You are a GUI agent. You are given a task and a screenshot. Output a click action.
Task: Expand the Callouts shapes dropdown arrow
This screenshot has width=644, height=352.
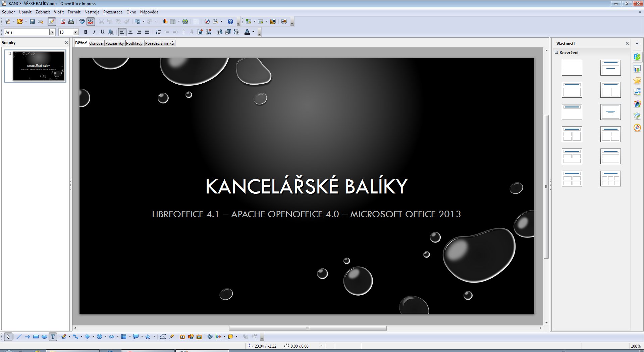(x=142, y=337)
